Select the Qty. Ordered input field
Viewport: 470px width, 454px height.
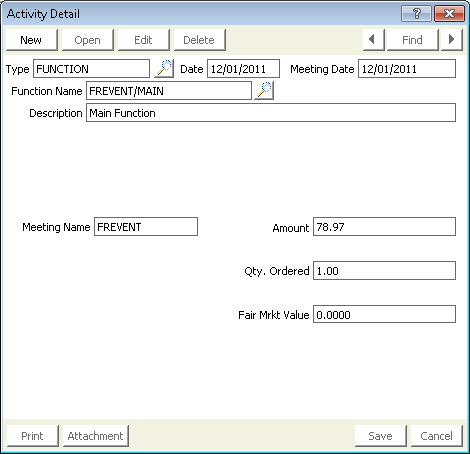tap(384, 271)
